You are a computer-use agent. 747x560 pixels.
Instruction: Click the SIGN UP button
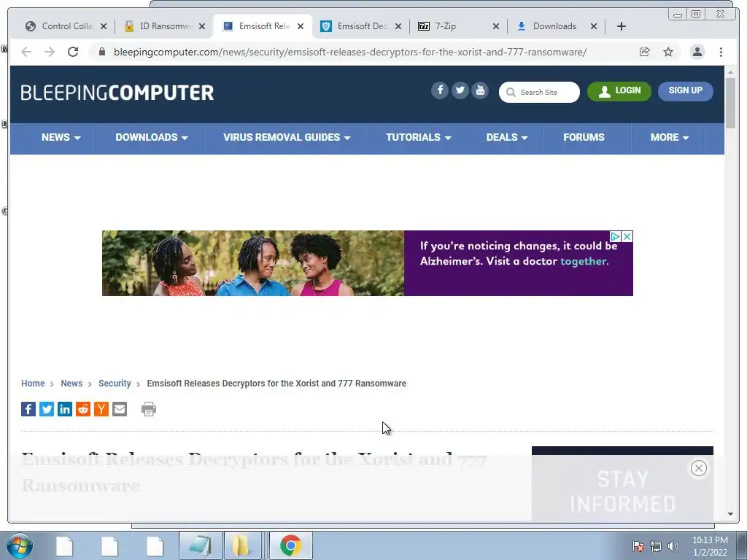tap(685, 91)
